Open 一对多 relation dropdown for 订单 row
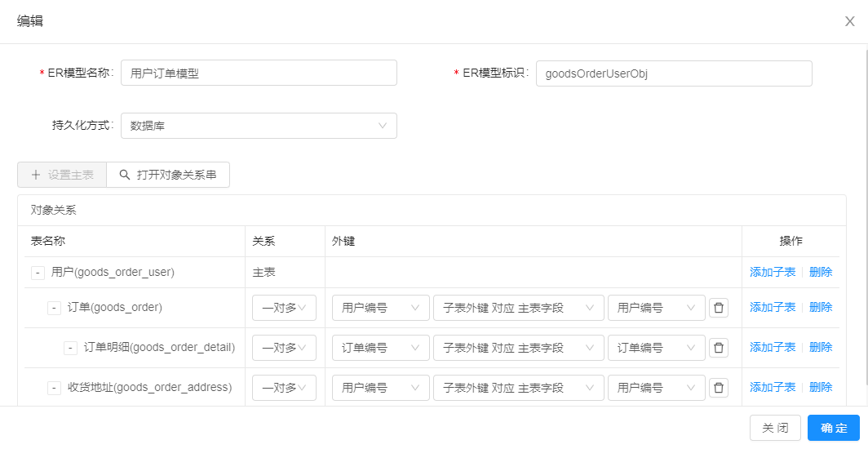The width and height of the screenshot is (868, 449). coord(284,308)
